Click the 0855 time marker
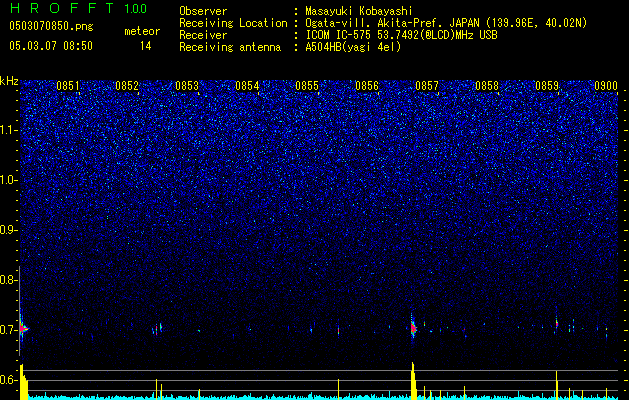Image resolution: width=629 pixels, height=400 pixels. pos(307,86)
